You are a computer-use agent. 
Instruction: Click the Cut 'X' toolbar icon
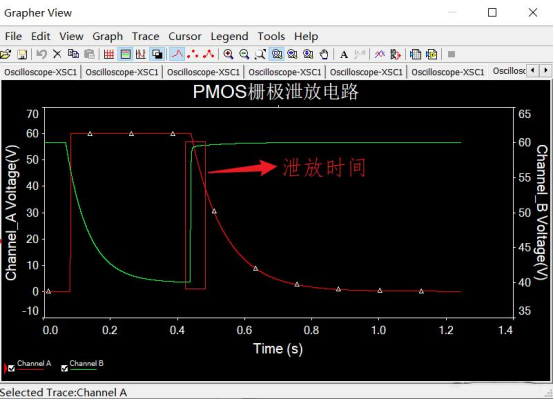(x=57, y=54)
